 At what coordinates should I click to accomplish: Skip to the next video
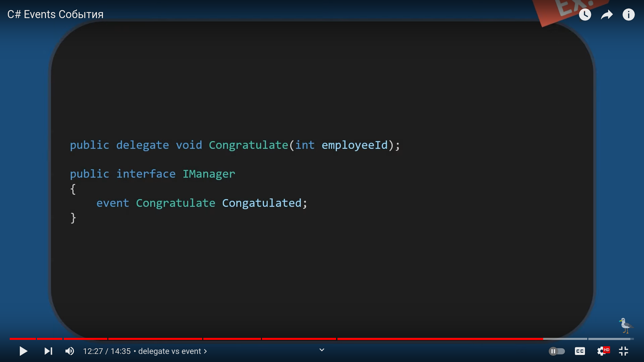[48, 351]
